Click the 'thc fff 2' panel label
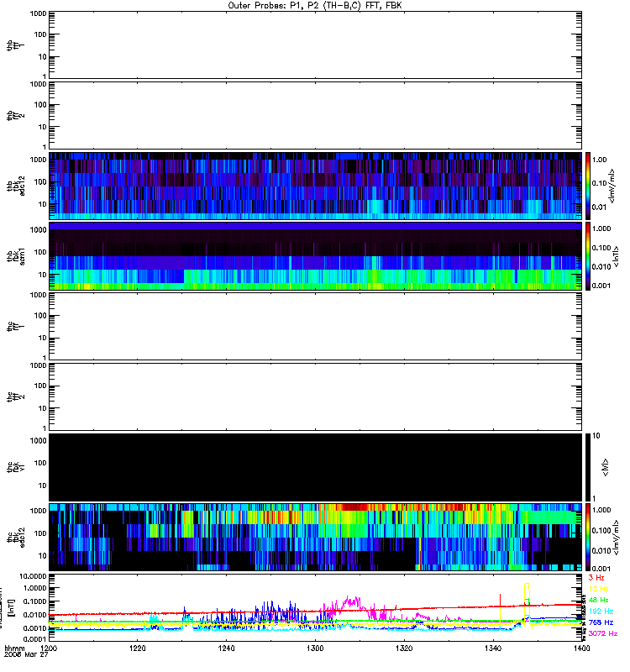630x672 pixels. click(15, 396)
